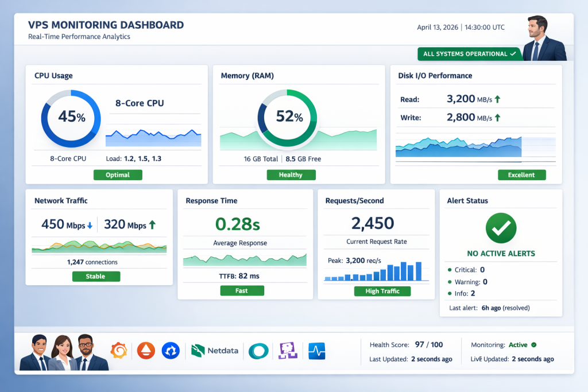The width and height of the screenshot is (588, 392).
Task: Click the Grafana swirl logo icon
Action: point(119,351)
